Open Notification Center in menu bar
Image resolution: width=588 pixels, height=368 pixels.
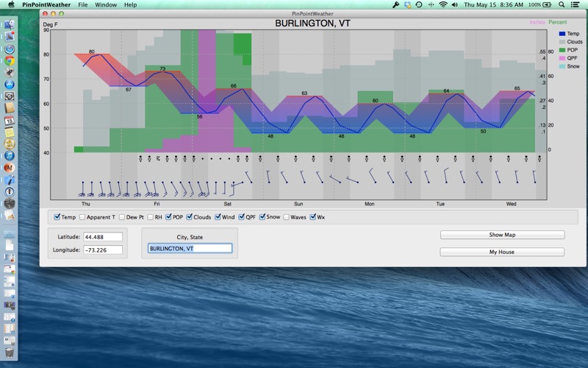575,4
